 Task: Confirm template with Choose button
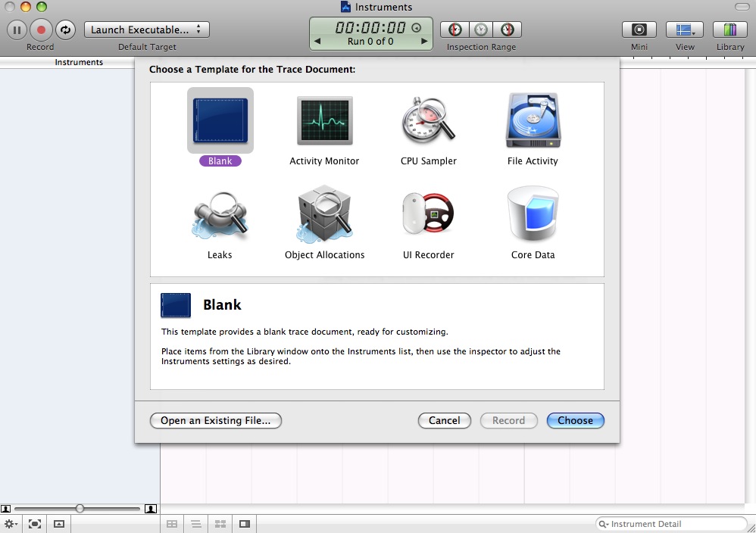(x=575, y=420)
